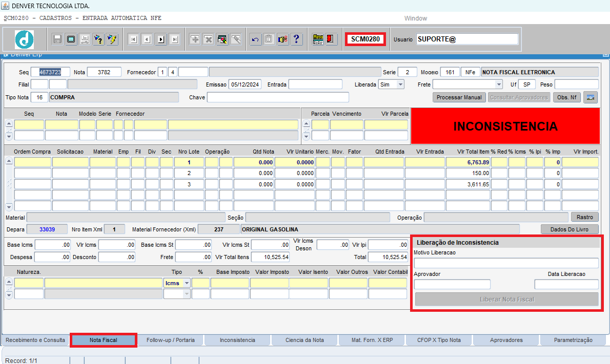This screenshot has width=610, height=364.
Task: Click up arrow of the Natureza grid
Action: click(x=9, y=282)
